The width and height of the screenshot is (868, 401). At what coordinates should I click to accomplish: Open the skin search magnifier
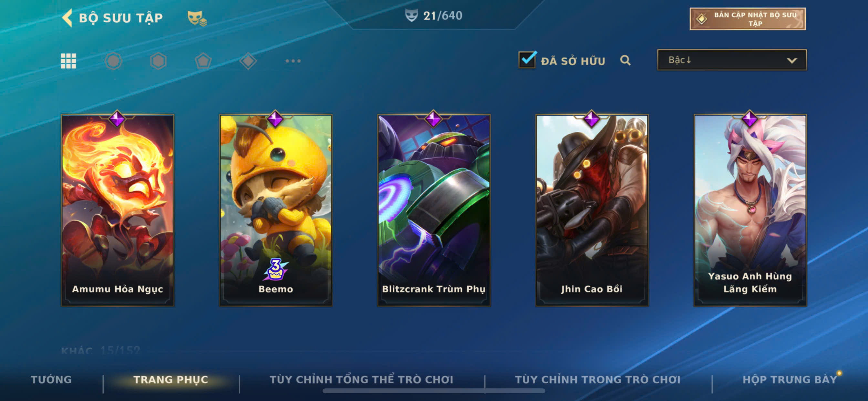[x=625, y=60]
